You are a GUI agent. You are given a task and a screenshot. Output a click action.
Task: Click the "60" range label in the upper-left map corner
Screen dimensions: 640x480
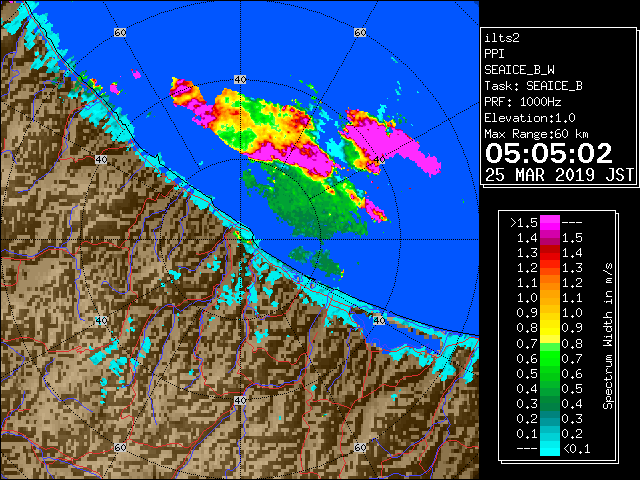point(120,32)
